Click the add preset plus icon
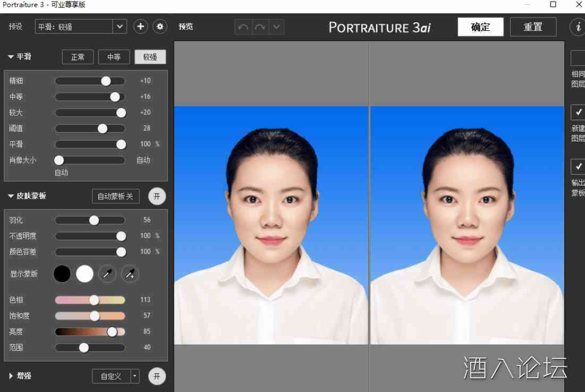This screenshot has width=585, height=392. click(x=140, y=27)
